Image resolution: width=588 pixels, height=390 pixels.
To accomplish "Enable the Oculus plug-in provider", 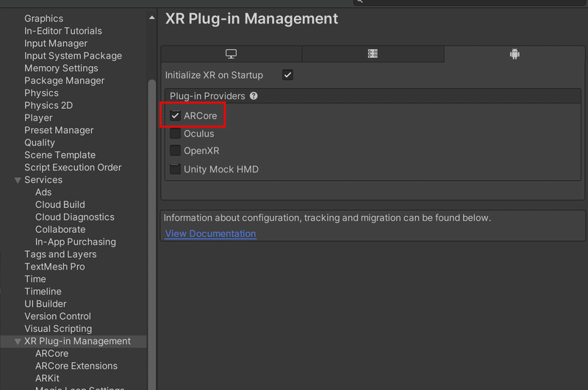I will (175, 134).
